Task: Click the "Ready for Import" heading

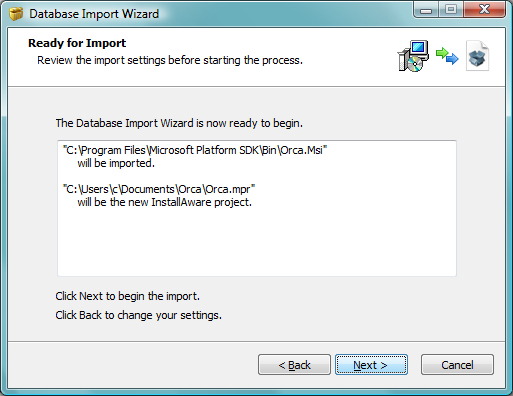Action: (x=77, y=43)
